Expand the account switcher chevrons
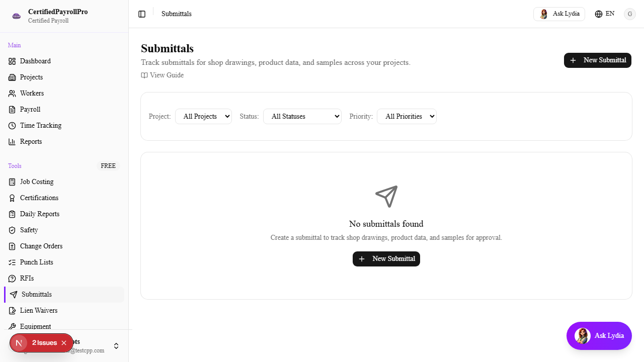 click(116, 346)
